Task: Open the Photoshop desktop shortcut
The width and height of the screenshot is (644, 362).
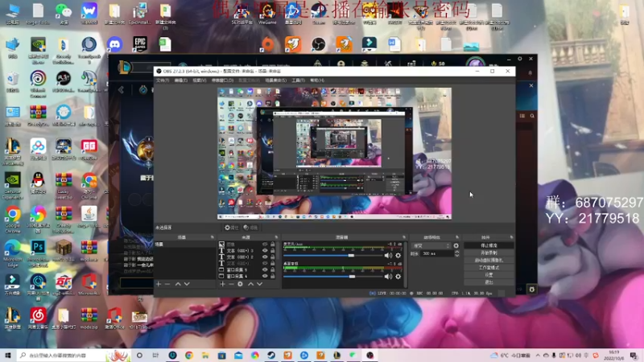Action: [x=38, y=251]
